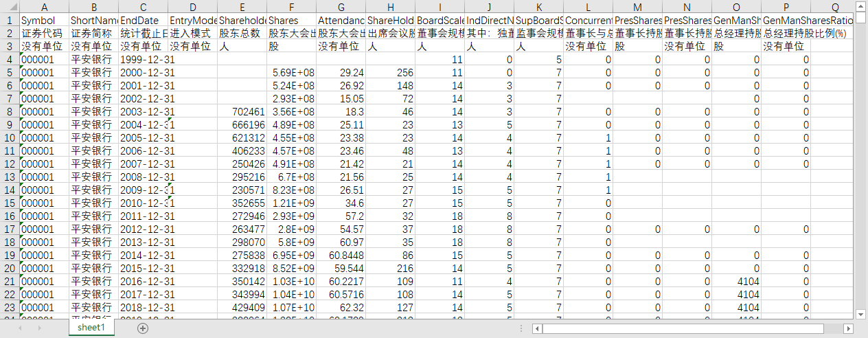Image resolution: width=868 pixels, height=338 pixels.
Task: Select the 证券代码 cell
Action: pos(44,34)
